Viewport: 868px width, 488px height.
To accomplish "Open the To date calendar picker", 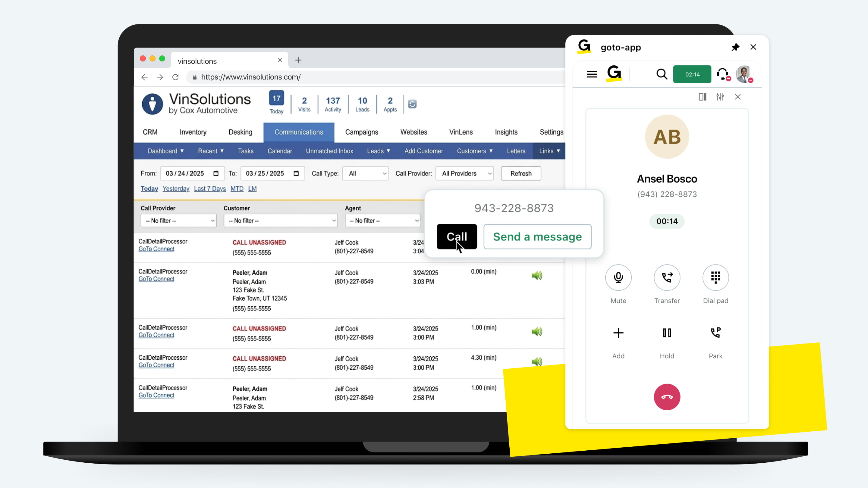I will pyautogui.click(x=296, y=174).
